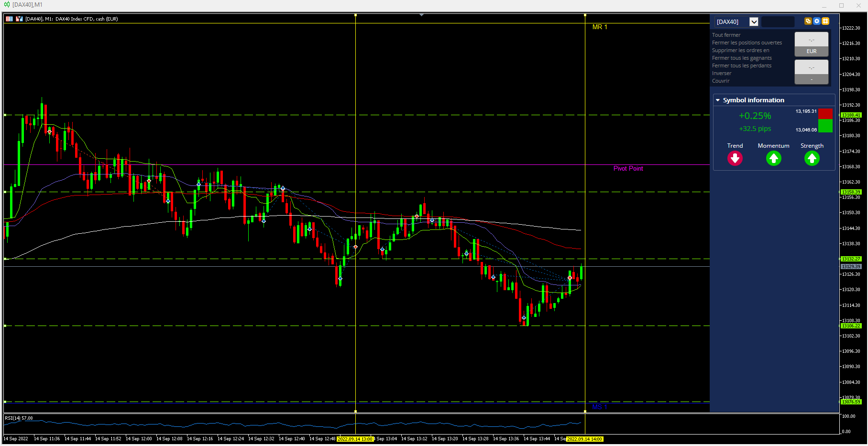Click the brown copy windows panel icon
This screenshot has height=446, width=868.
(x=808, y=21)
